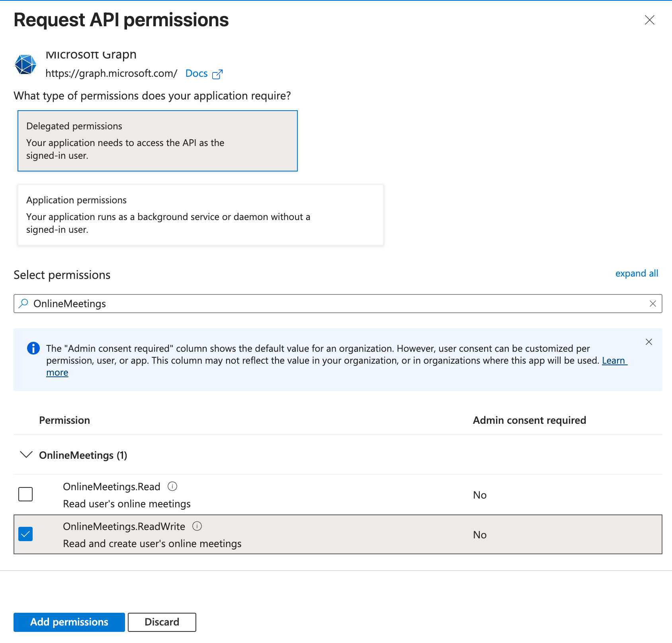The height and width of the screenshot is (643, 672).
Task: Uncheck the OnlineMeetings.ReadWrite checkbox
Action: pos(25,534)
